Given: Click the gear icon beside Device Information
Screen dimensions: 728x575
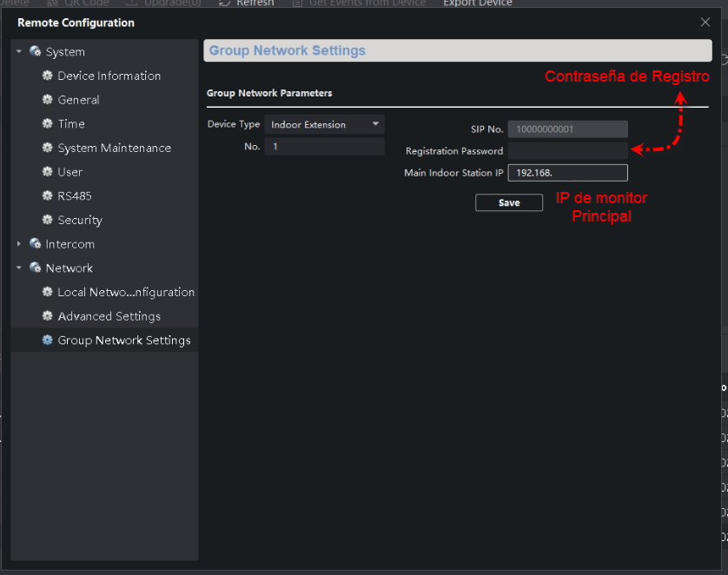Looking at the screenshot, I should point(48,76).
